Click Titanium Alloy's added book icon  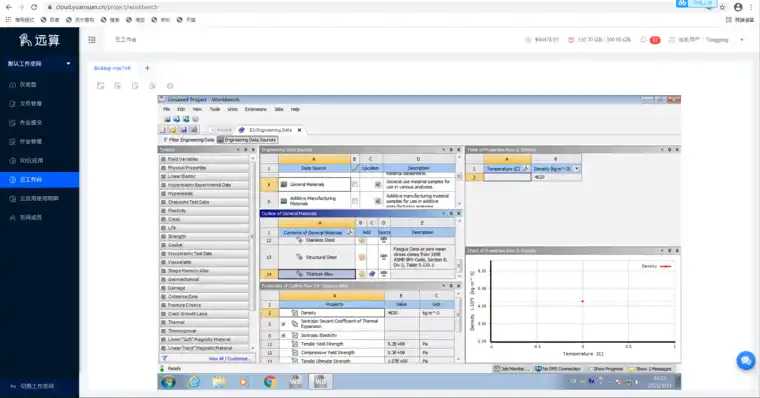(372, 274)
